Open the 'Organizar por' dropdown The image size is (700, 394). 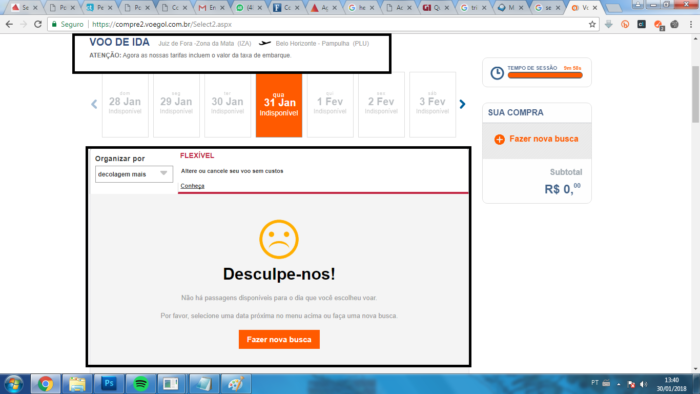[134, 174]
